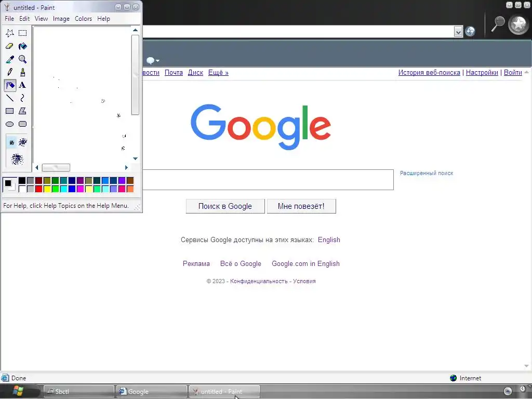Viewport: 532px width, 399px height.
Task: Pick the red color swatch in Paint
Action: pos(38,189)
